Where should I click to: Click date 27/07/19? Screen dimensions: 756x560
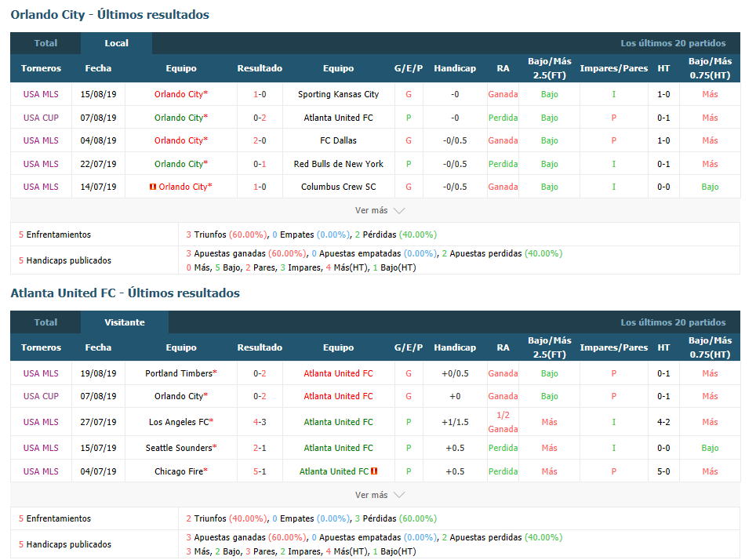(98, 422)
